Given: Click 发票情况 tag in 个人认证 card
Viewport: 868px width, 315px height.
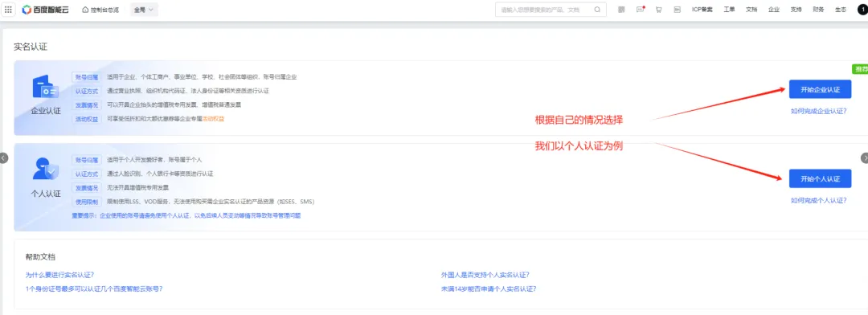Looking at the screenshot, I should pos(87,188).
